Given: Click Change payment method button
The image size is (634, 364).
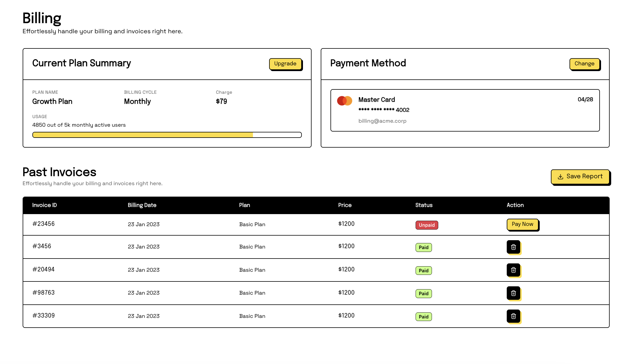Looking at the screenshot, I should coord(584,64).
